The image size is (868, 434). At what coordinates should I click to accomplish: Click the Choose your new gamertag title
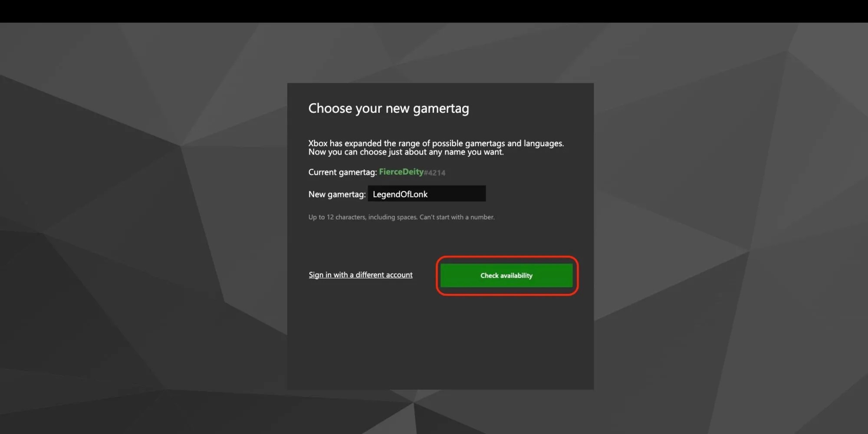click(388, 108)
